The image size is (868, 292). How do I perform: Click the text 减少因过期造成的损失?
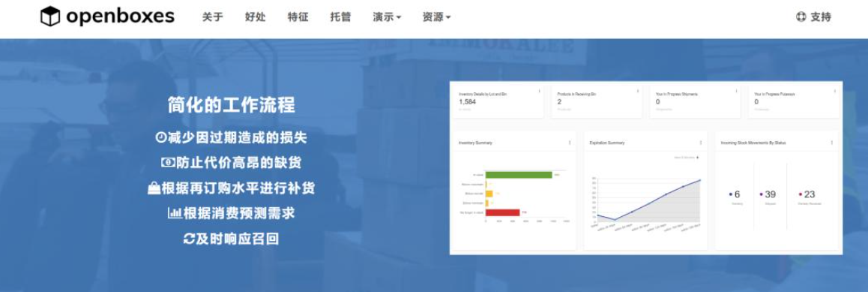pyautogui.click(x=238, y=137)
